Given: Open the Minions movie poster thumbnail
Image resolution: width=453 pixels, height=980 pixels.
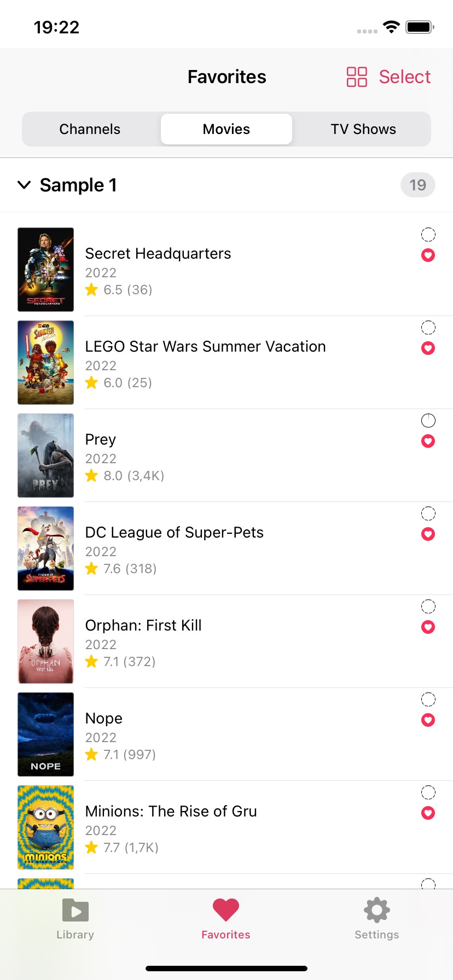Looking at the screenshot, I should pos(46,827).
